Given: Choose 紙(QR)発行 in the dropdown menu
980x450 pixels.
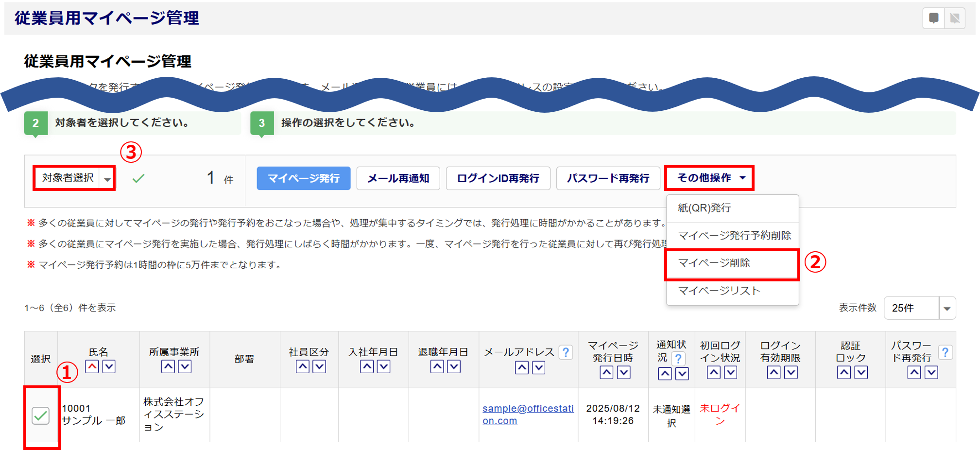Looking at the screenshot, I should tap(705, 208).
